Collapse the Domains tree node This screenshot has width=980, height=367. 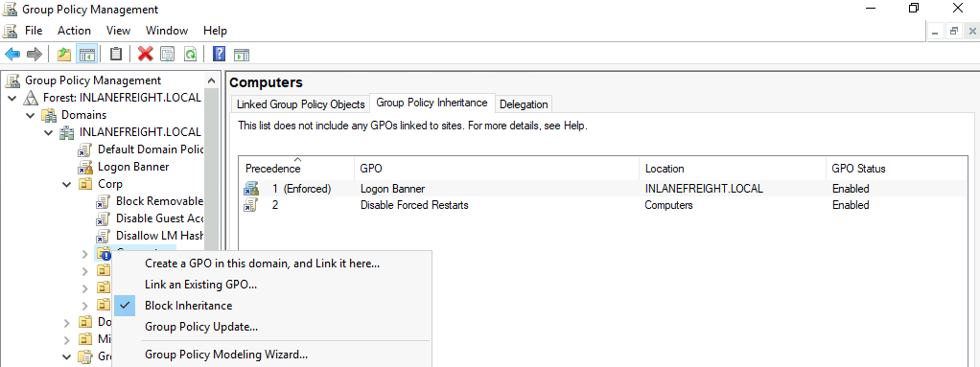pos(30,116)
